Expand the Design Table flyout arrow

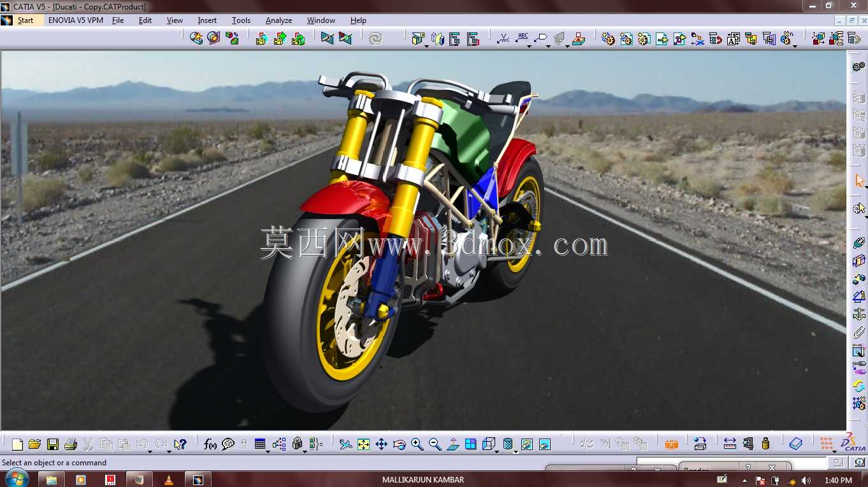(268, 451)
